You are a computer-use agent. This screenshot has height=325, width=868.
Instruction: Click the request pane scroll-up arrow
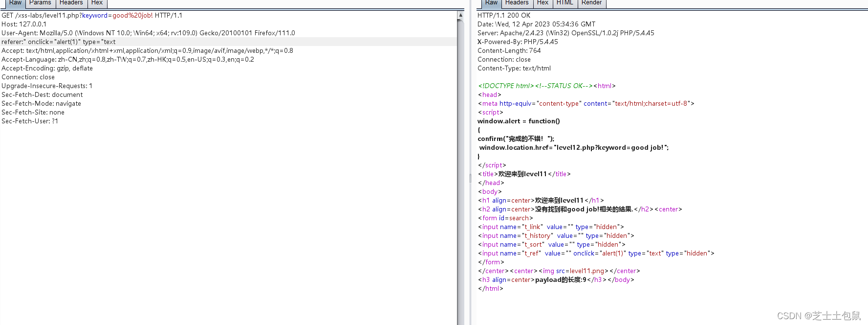pos(460,15)
